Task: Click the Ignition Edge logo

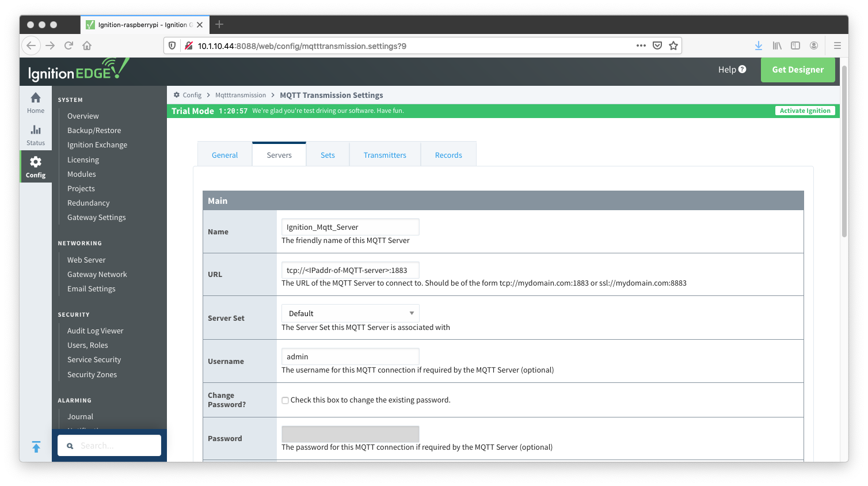Action: tap(78, 70)
